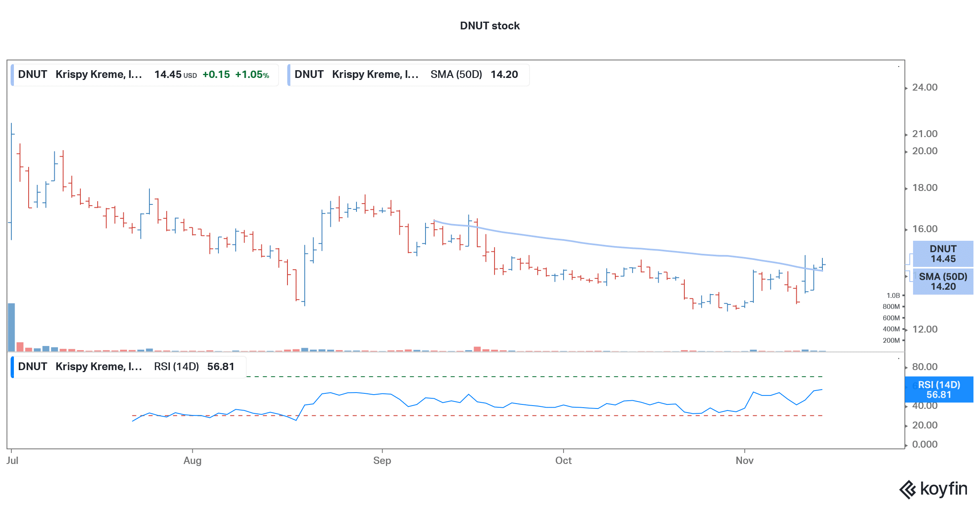Click the tall first-day volume bar in July
This screenshot has width=980, height=506.
(x=11, y=327)
